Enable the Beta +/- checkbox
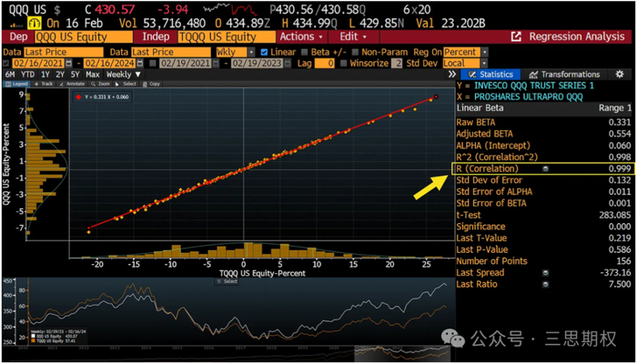The width and height of the screenshot is (637, 364). click(x=305, y=52)
